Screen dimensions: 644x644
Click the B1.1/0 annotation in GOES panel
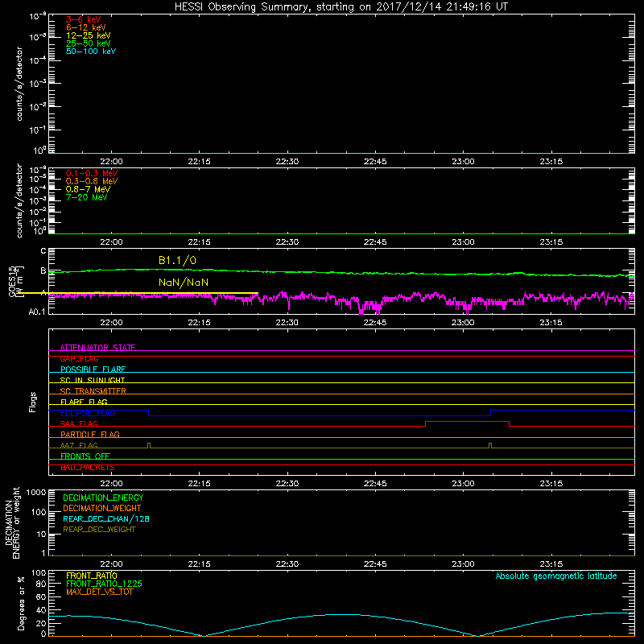[177, 260]
